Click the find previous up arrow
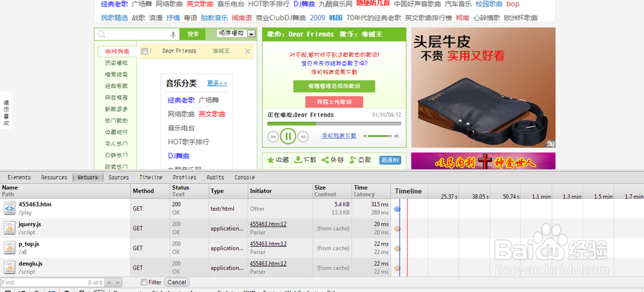The width and height of the screenshot is (644, 292). (109, 282)
